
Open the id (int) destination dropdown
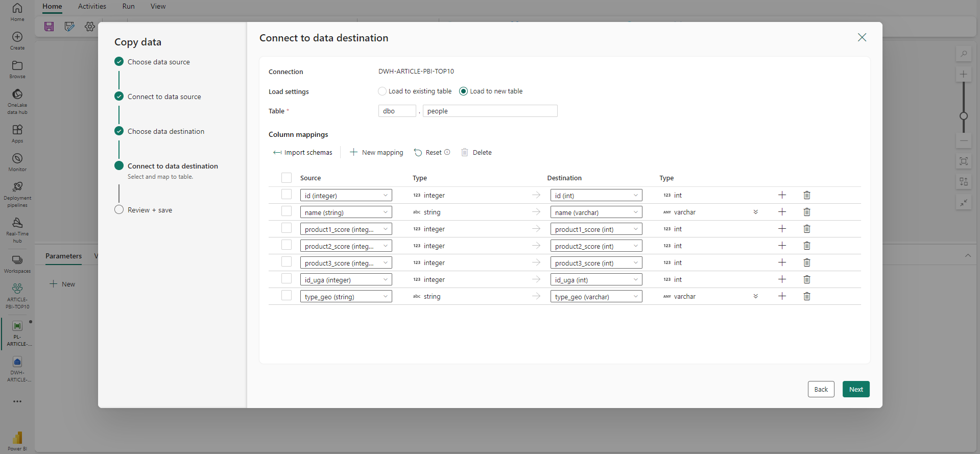tap(596, 196)
